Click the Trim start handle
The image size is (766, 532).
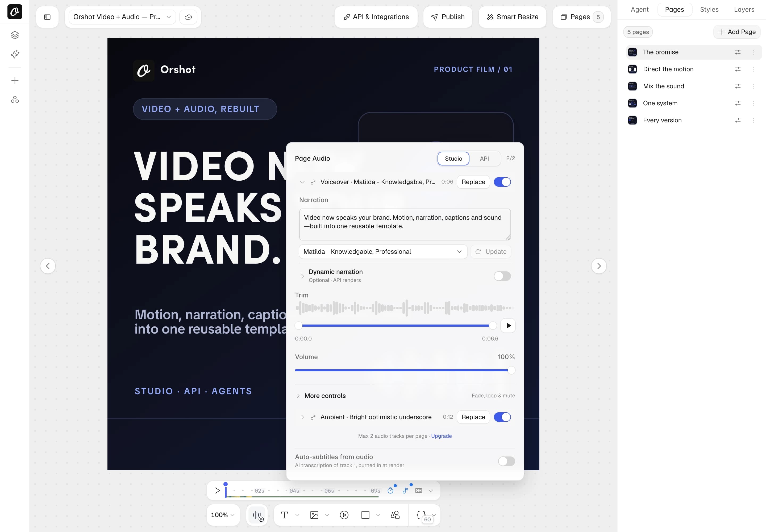click(x=299, y=326)
